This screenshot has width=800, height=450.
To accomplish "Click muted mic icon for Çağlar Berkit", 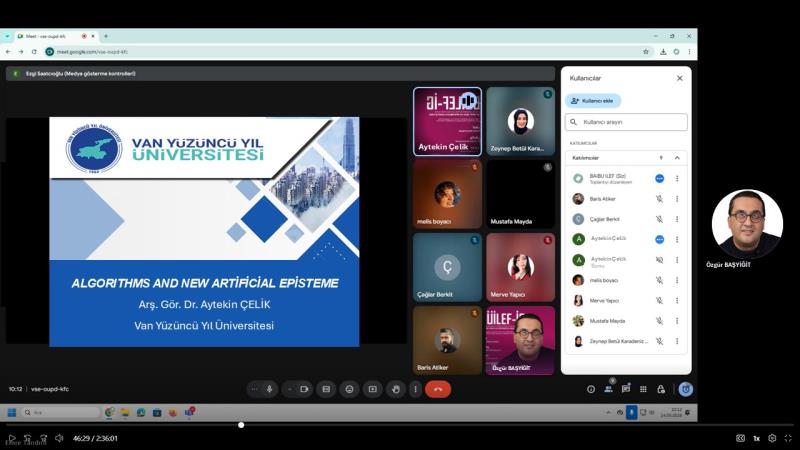I will pos(659,219).
